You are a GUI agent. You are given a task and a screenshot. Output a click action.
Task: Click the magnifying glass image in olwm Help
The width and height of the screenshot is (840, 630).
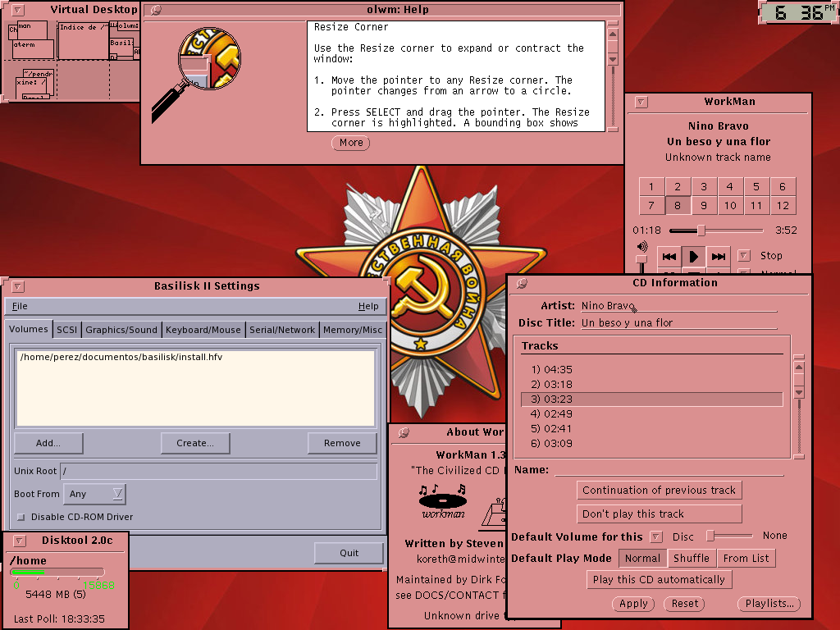tap(197, 75)
